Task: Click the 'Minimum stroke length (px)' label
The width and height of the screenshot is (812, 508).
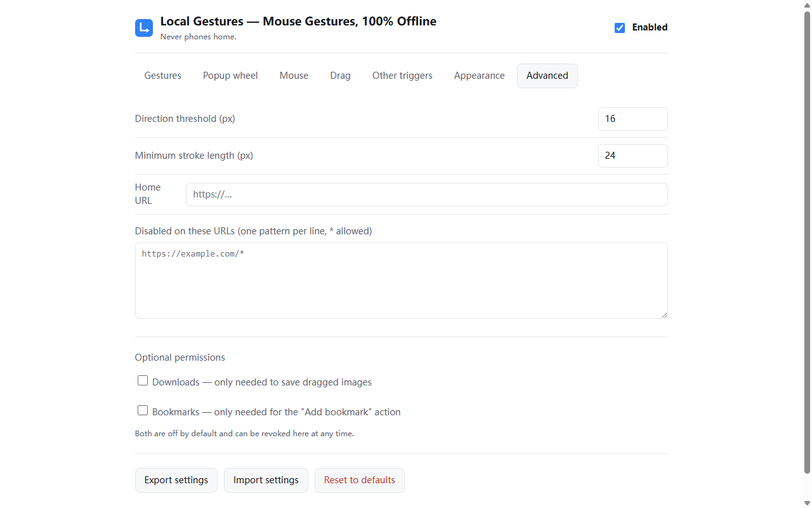Action: (194, 156)
